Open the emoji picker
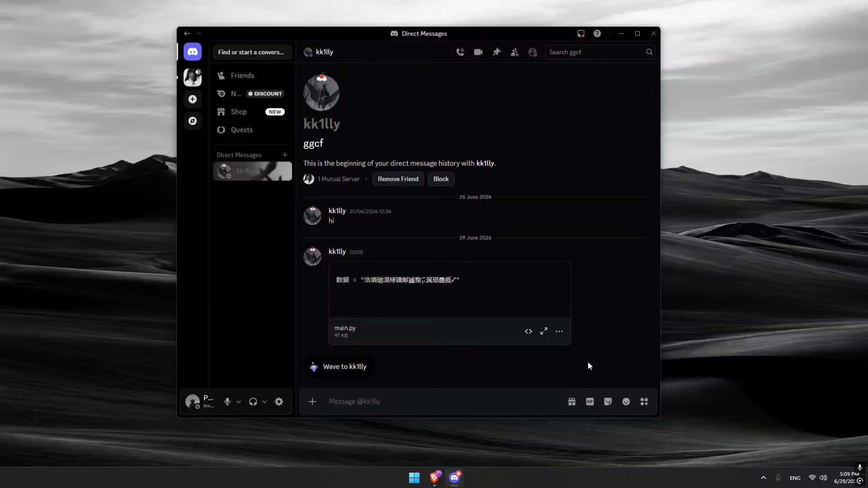Screen dimensions: 868x488 click(626, 401)
